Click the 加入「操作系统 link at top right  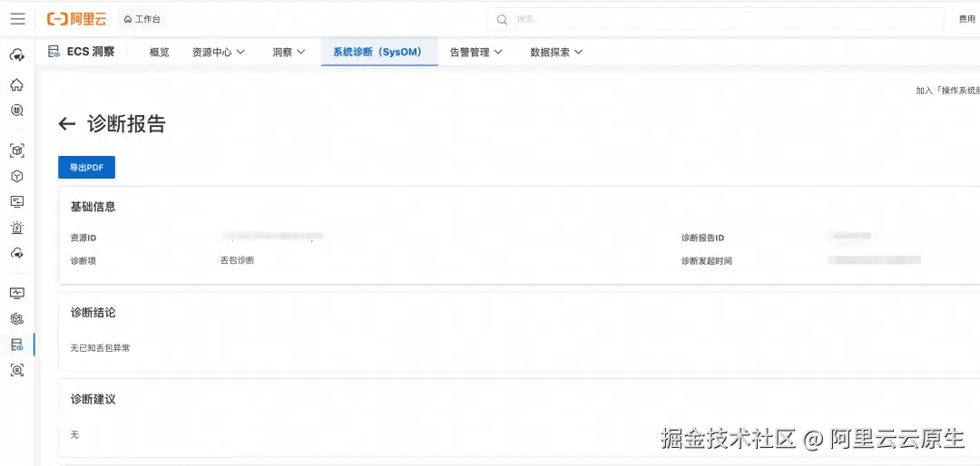coord(947,91)
